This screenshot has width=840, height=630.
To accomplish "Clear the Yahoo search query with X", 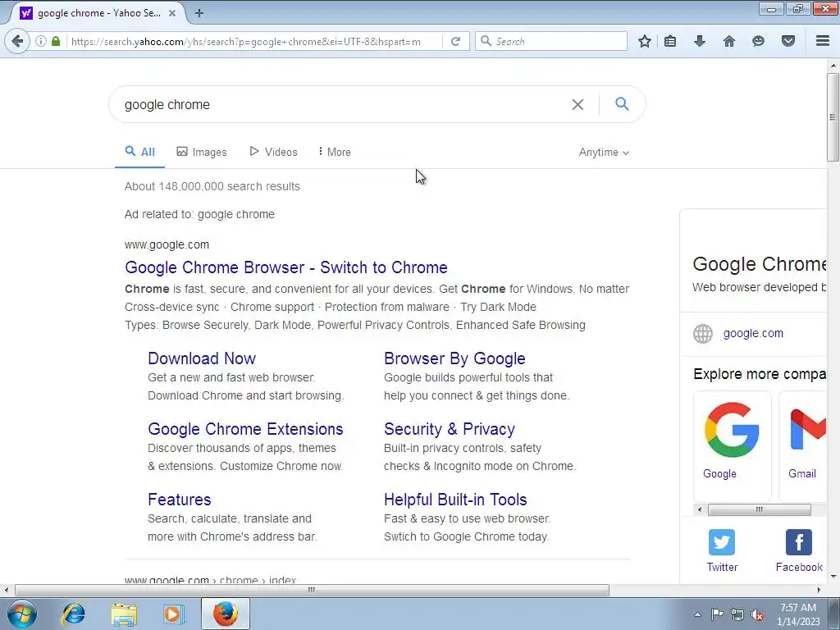I will tap(577, 104).
